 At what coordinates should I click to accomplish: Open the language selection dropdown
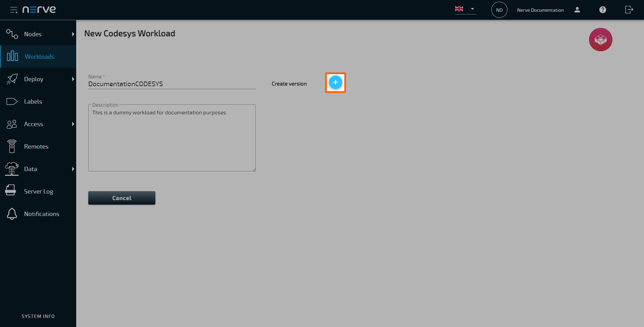[x=465, y=9]
